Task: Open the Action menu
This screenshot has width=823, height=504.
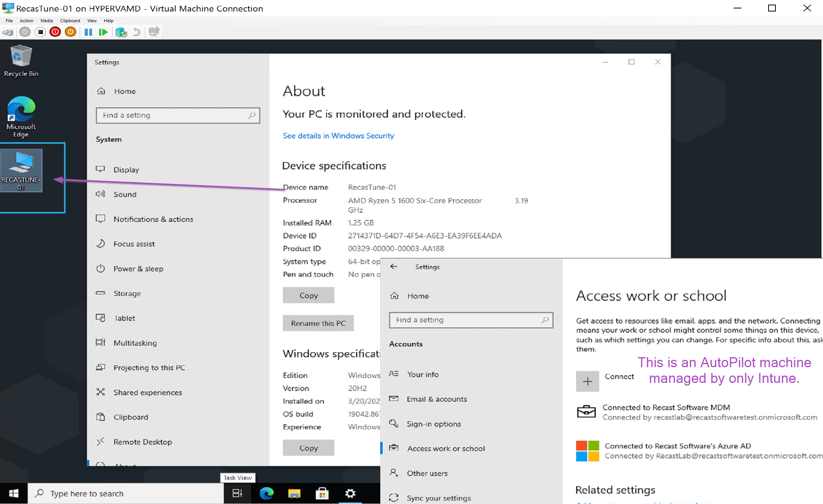Action: (26, 21)
